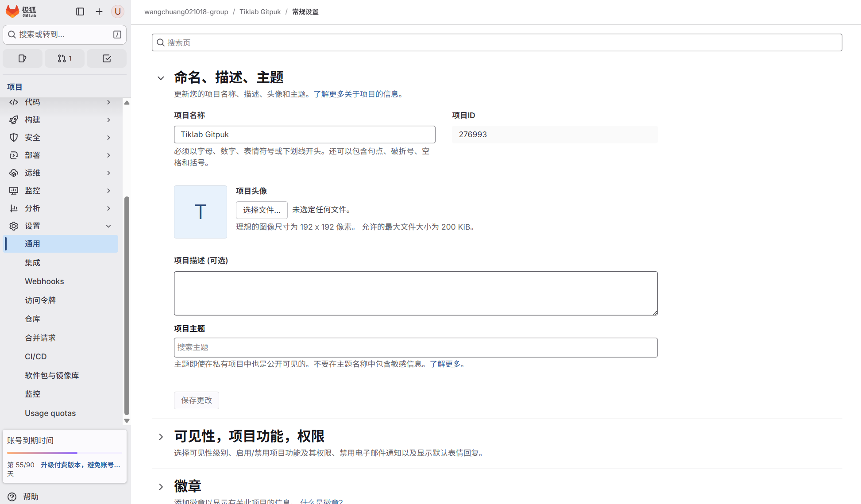
Task: Open merge requests via the sidebar icon
Action: [64, 58]
